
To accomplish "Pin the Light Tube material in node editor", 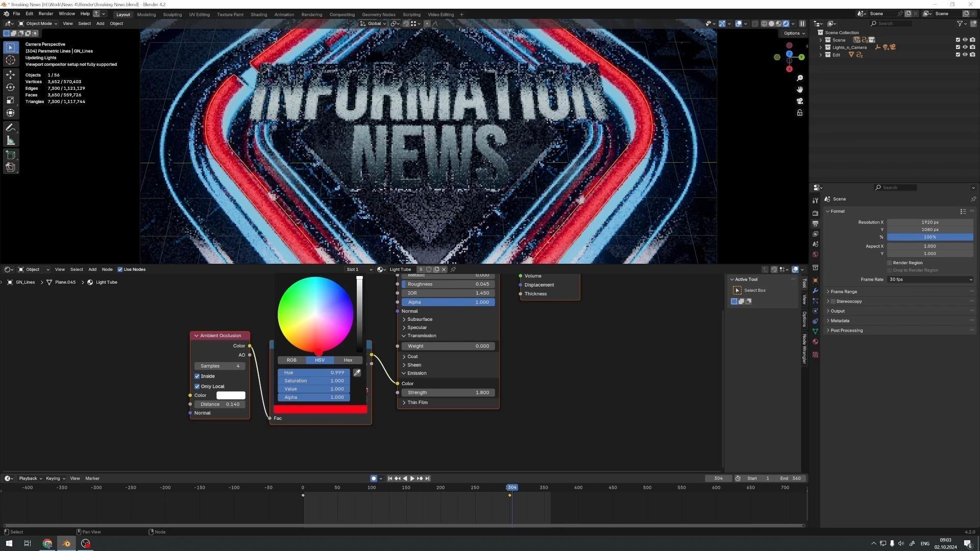I will [453, 269].
